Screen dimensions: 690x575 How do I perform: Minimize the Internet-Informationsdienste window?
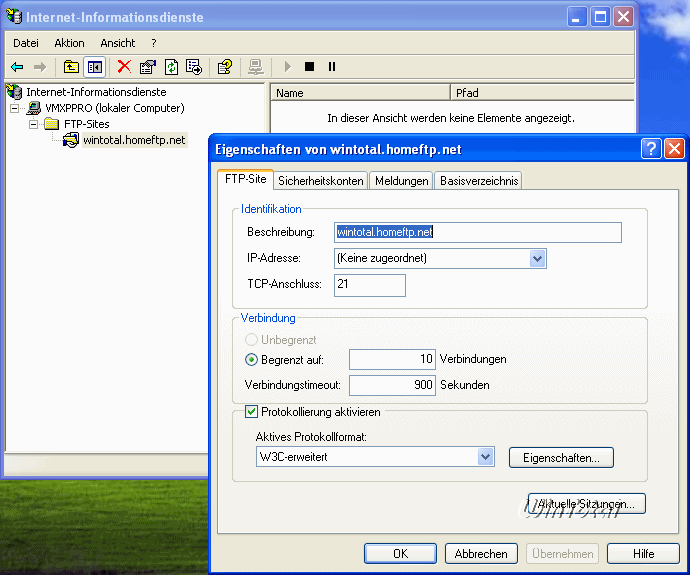click(x=576, y=17)
